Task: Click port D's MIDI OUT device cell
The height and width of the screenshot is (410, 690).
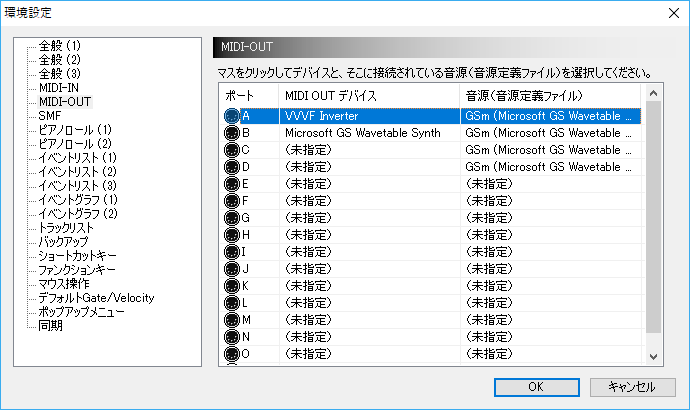Action: pos(370,167)
